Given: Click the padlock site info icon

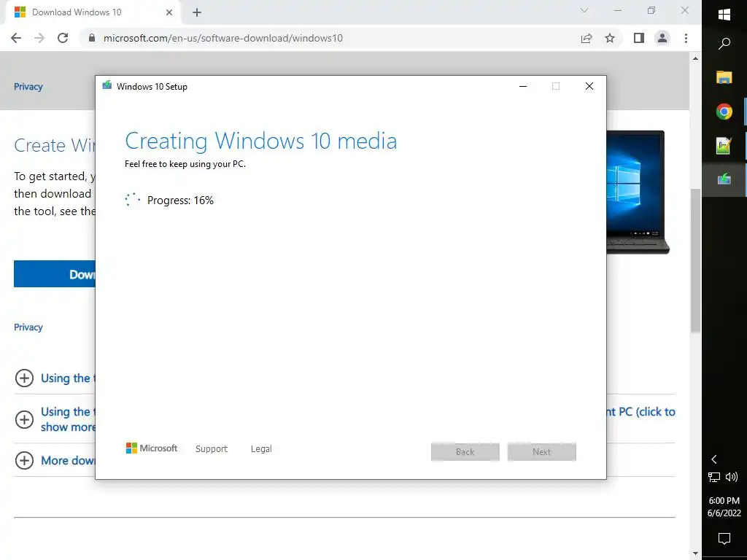Looking at the screenshot, I should [x=92, y=38].
